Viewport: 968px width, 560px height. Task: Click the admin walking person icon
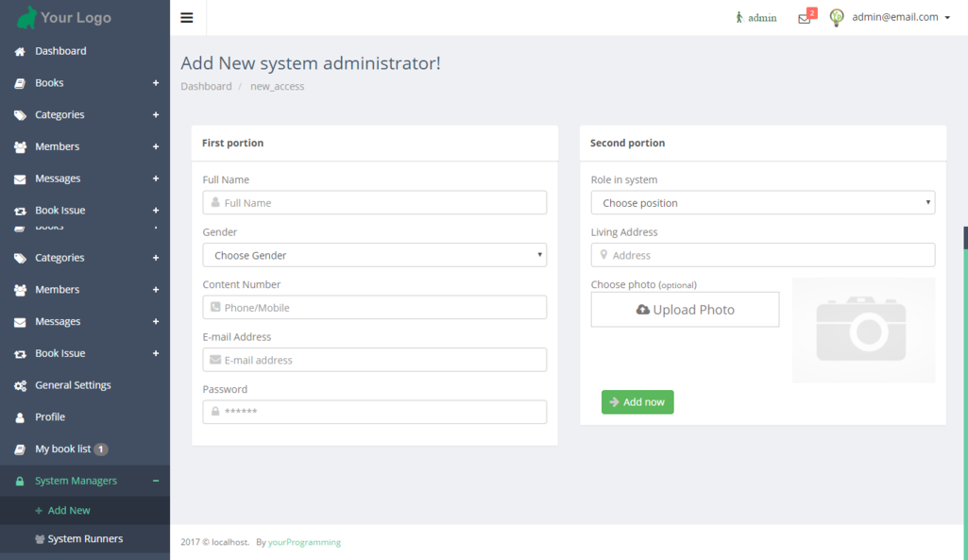tap(739, 17)
